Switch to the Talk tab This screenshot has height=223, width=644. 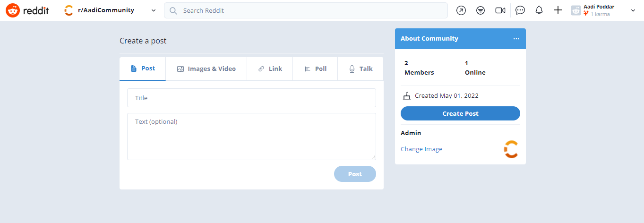[361, 69]
